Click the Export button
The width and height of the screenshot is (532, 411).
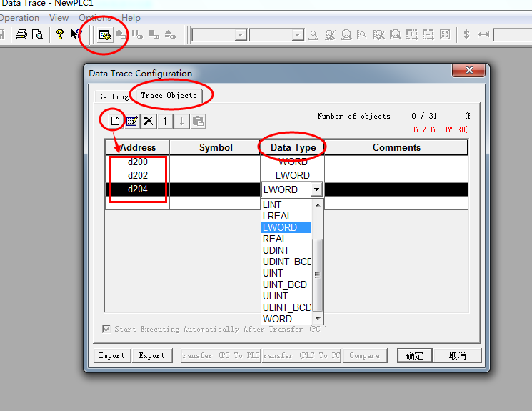coord(151,355)
